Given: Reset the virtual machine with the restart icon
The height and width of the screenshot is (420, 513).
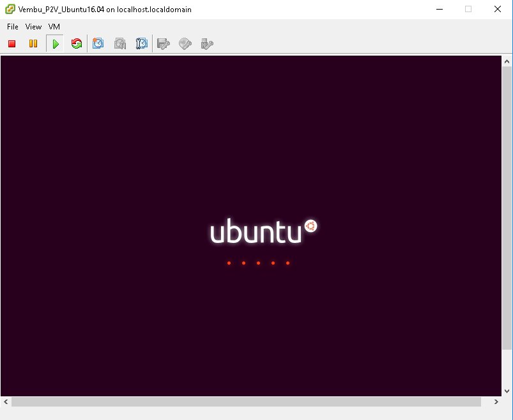Looking at the screenshot, I should (77, 43).
